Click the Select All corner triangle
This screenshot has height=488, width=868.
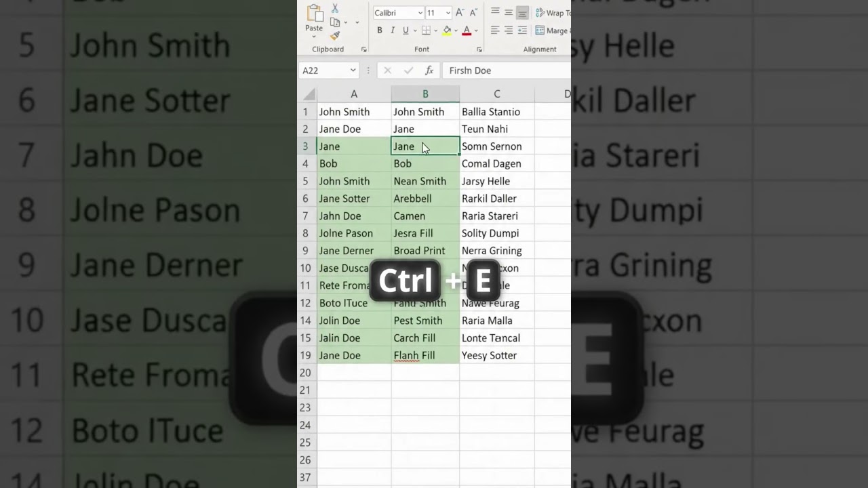pos(309,94)
